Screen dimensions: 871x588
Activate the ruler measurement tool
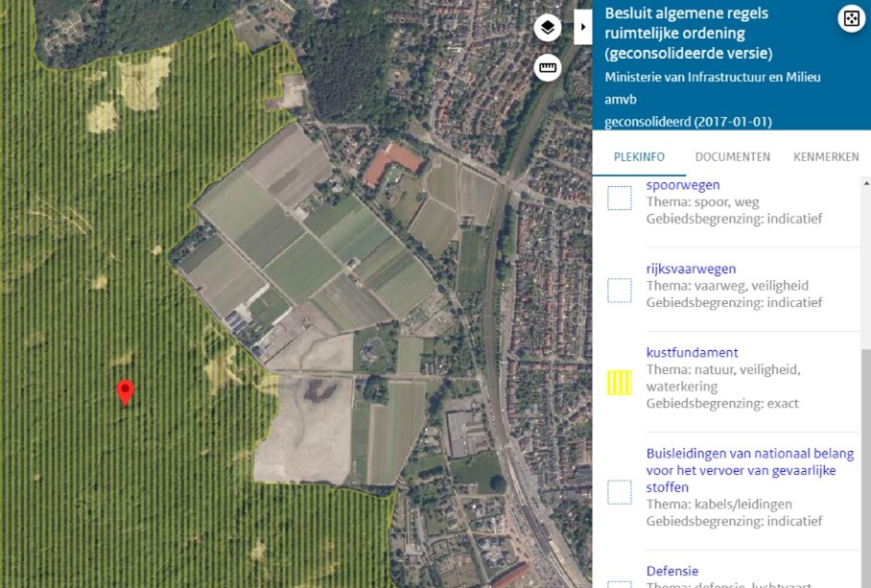point(547,67)
